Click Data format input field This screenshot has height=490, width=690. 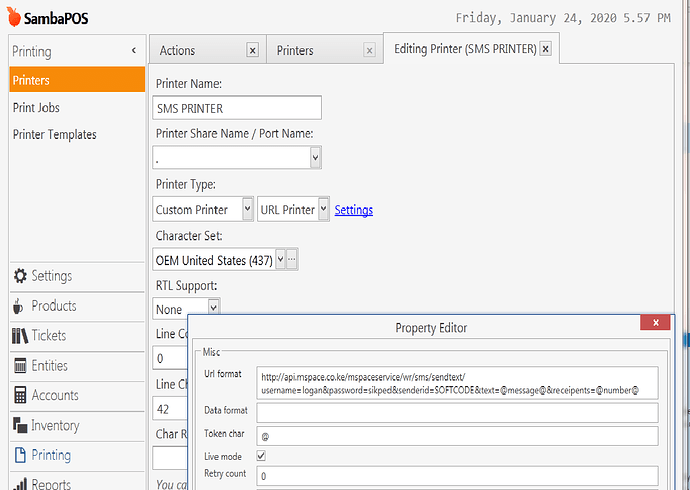coord(457,413)
